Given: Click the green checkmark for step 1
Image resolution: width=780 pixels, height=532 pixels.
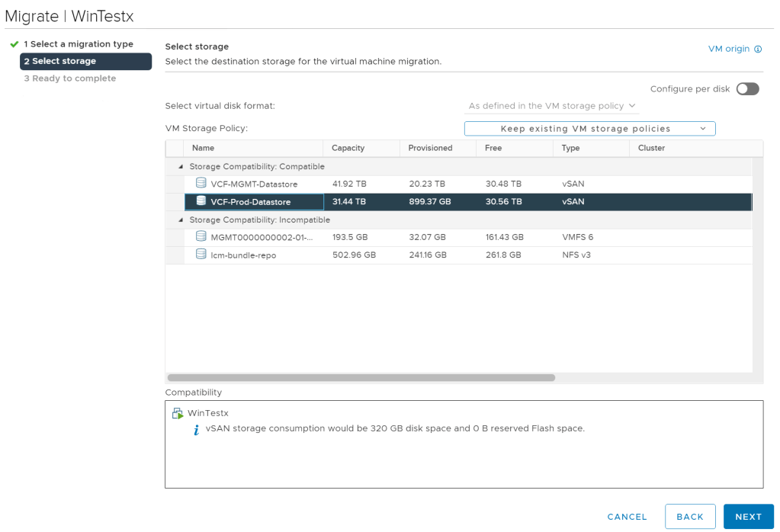Looking at the screenshot, I should tap(14, 44).
